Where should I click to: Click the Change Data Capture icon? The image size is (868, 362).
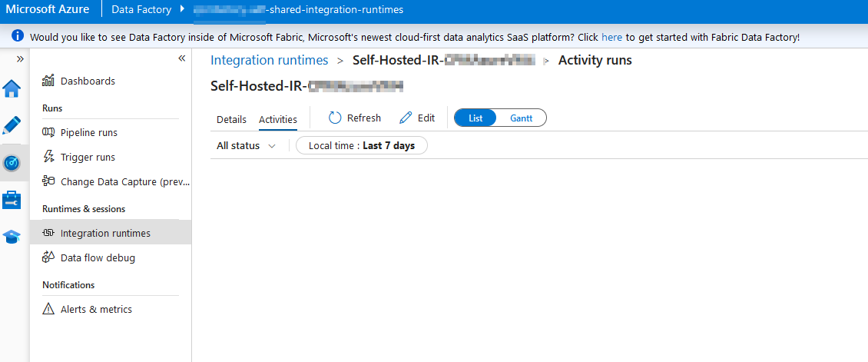tap(48, 181)
